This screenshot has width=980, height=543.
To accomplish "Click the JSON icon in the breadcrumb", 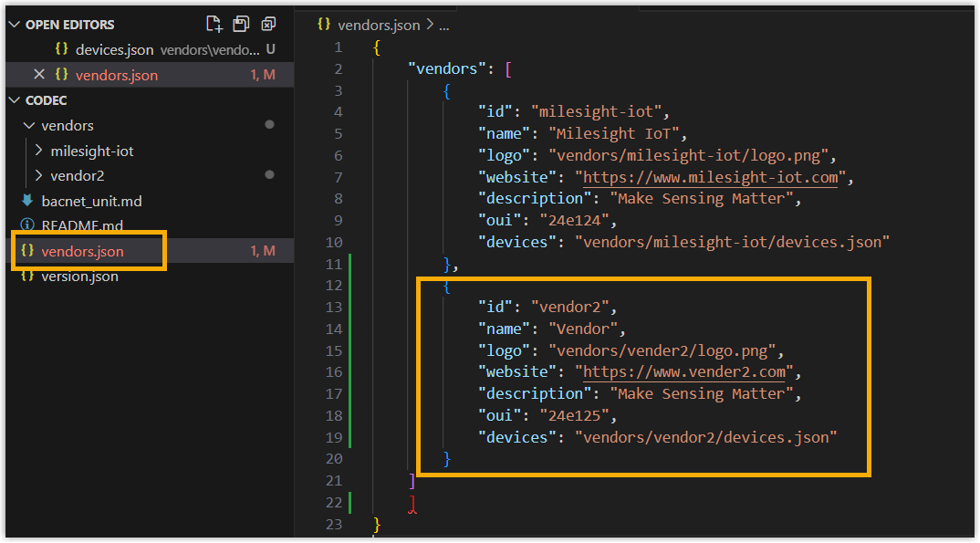I will click(324, 24).
